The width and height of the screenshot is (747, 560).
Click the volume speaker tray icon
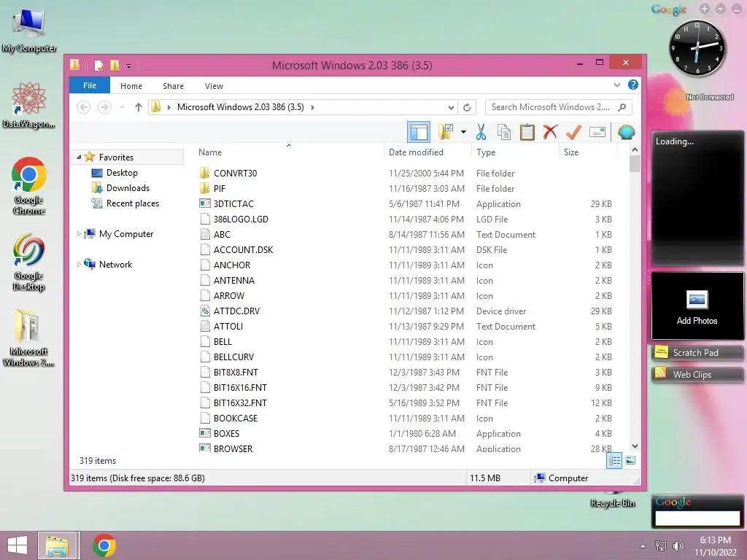pyautogui.click(x=678, y=545)
